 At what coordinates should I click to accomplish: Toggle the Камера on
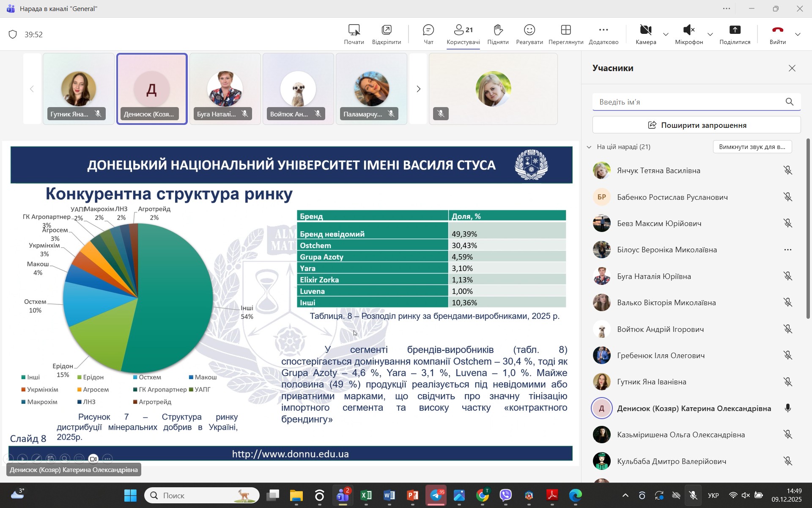click(x=645, y=34)
